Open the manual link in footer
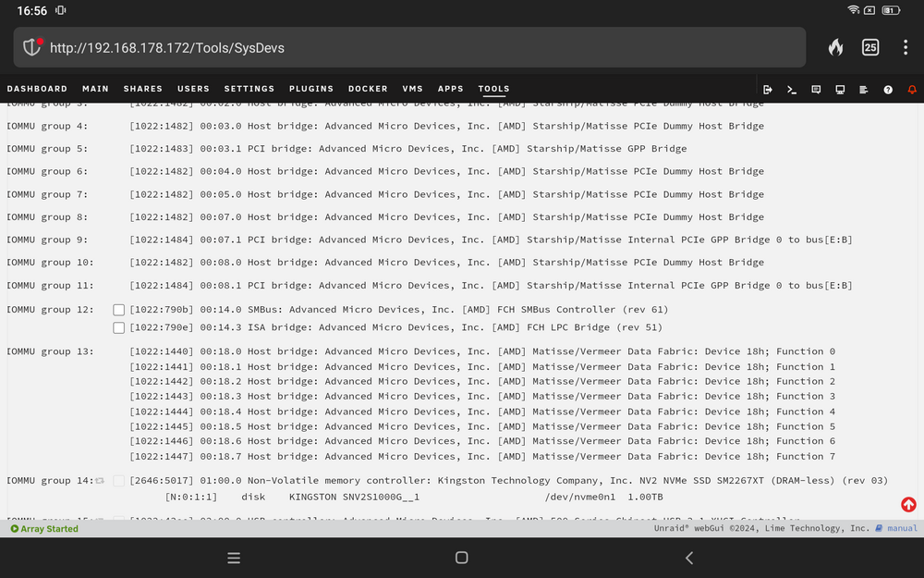This screenshot has width=924, height=578. pos(902,528)
